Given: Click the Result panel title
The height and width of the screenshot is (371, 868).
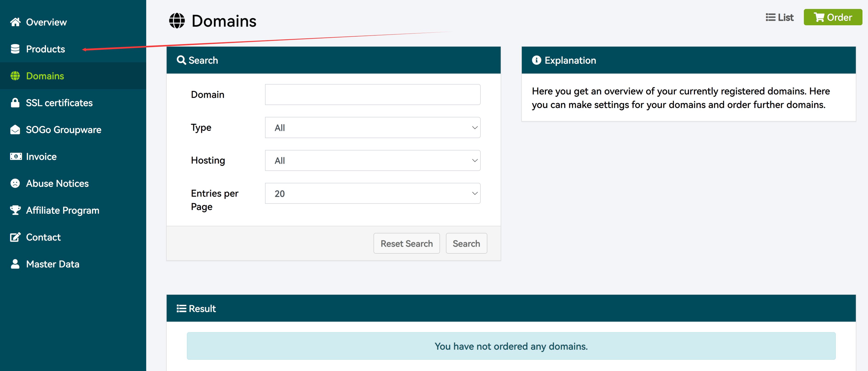Looking at the screenshot, I should point(202,309).
